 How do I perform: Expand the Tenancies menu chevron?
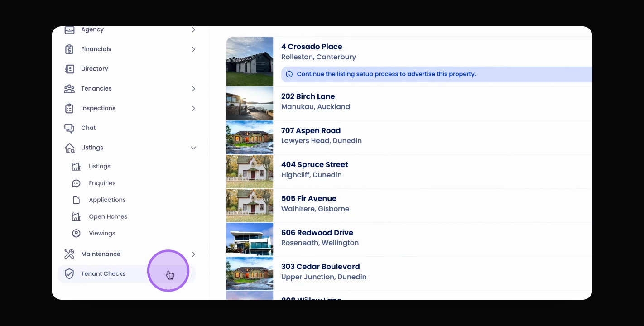pyautogui.click(x=193, y=89)
